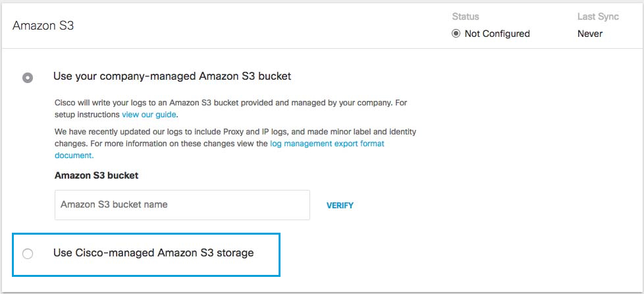Open the log management export format document link

pyautogui.click(x=327, y=143)
